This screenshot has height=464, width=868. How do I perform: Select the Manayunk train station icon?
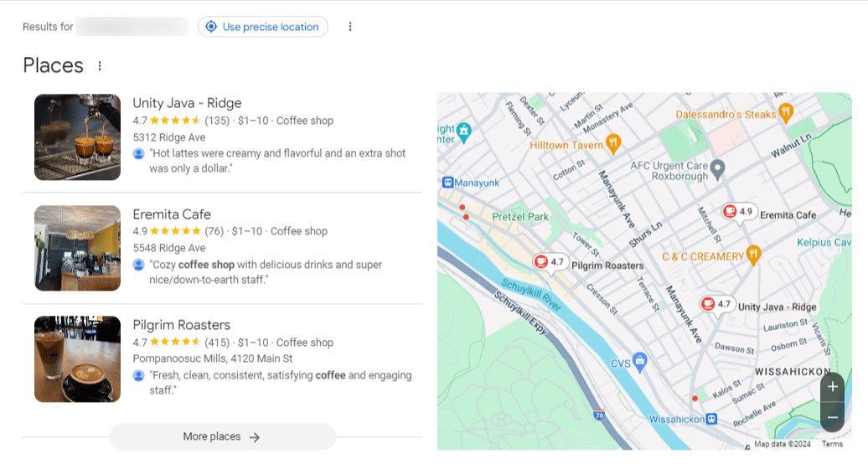pos(447,181)
